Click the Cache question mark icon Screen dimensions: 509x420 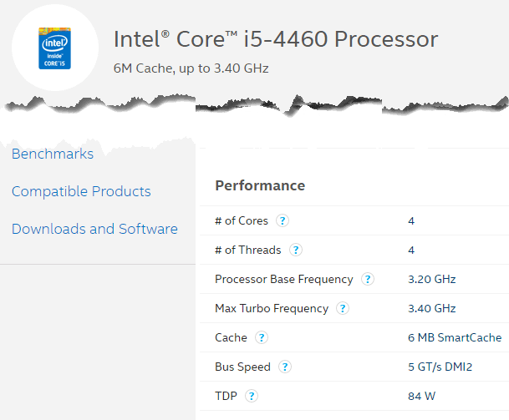pos(262,338)
